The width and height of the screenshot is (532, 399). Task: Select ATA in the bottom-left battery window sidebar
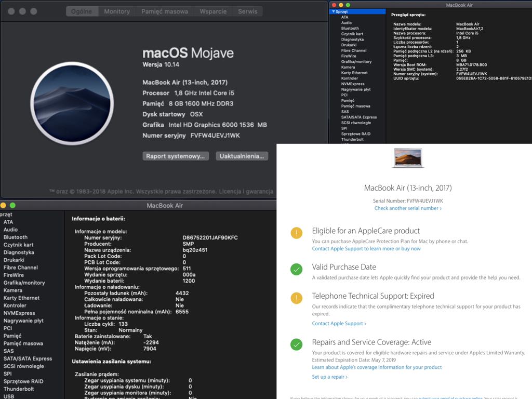[x=8, y=222]
